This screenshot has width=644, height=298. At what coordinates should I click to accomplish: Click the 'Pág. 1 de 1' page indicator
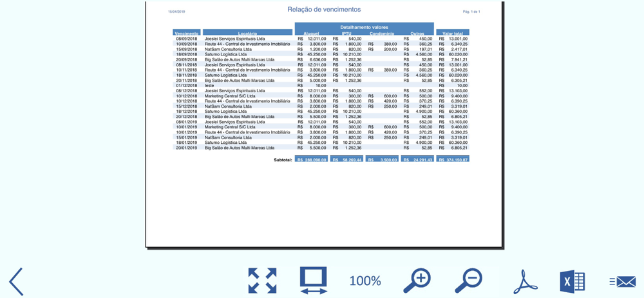click(471, 12)
